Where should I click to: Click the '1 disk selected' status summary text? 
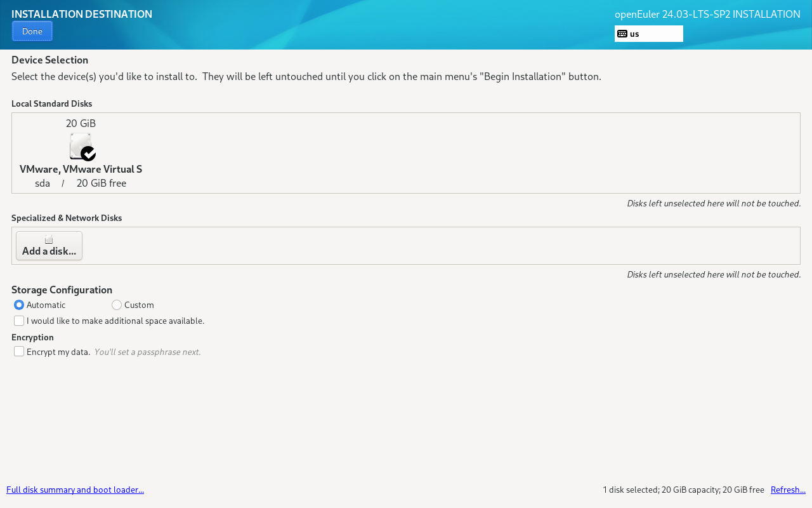click(x=683, y=490)
